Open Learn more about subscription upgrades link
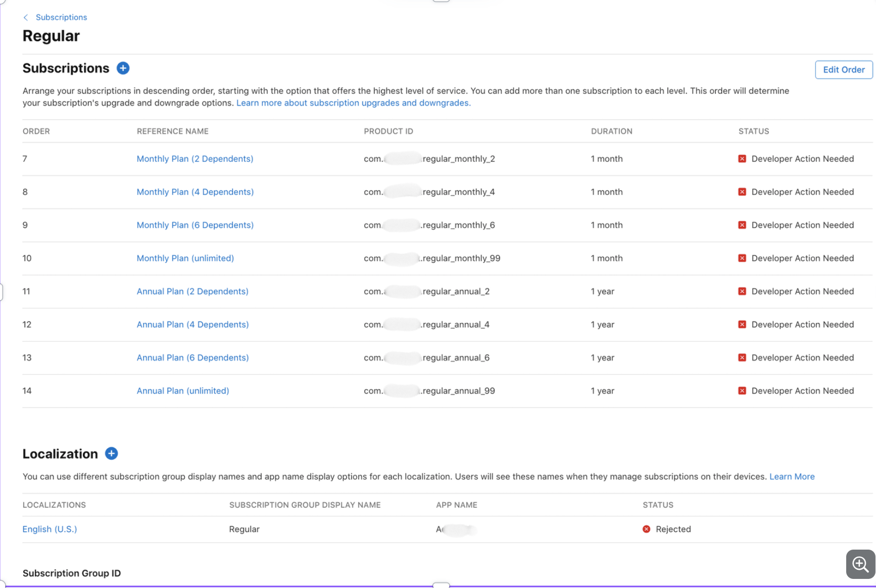876x588 pixels. (353, 103)
